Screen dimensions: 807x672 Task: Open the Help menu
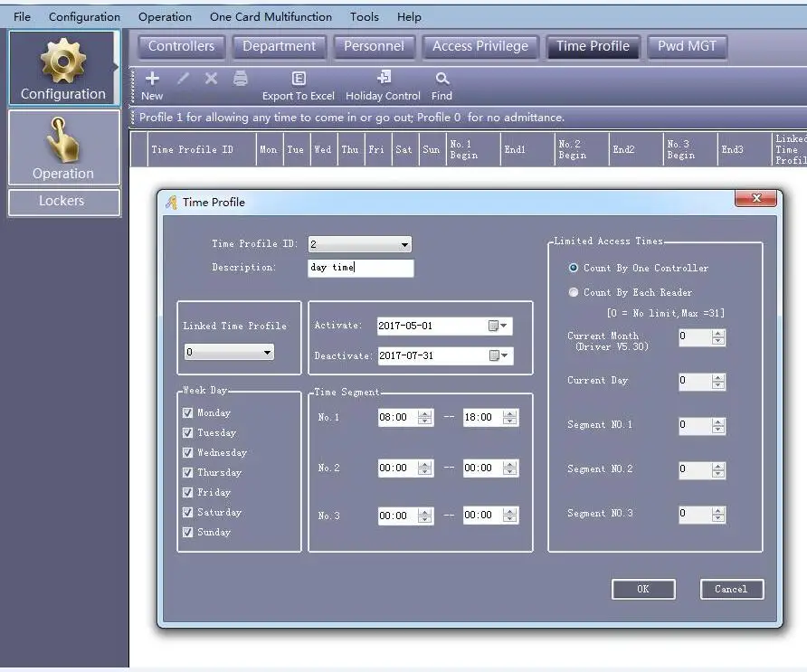pyautogui.click(x=409, y=17)
